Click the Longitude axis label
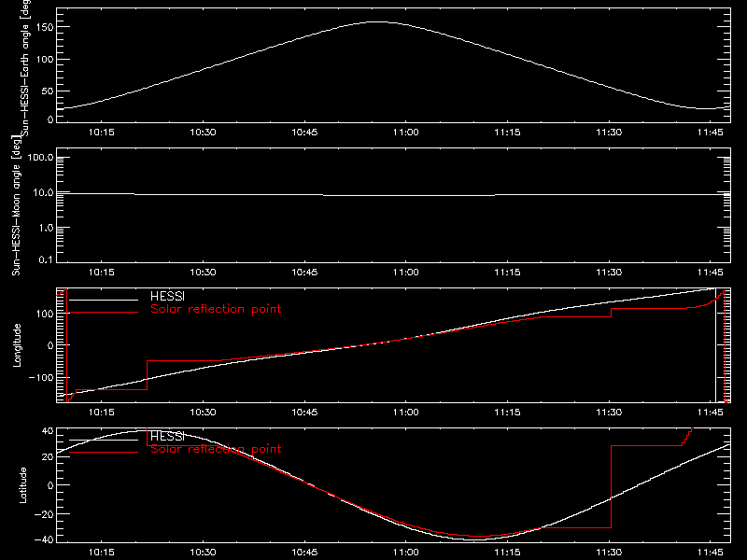 coord(17,345)
